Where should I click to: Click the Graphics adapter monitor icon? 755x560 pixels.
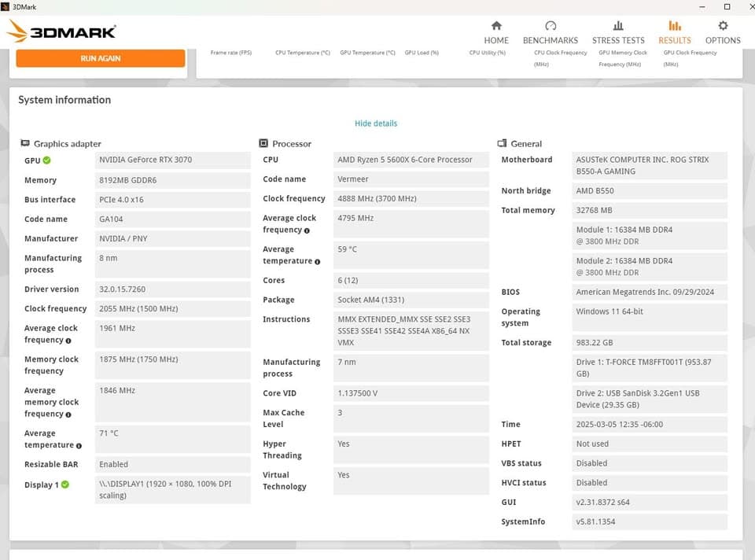point(25,143)
